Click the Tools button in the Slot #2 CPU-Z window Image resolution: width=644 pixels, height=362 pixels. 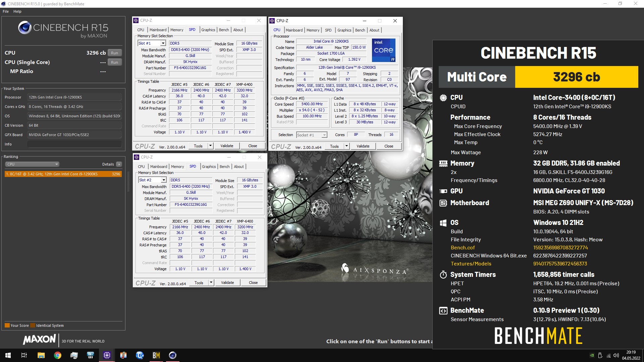click(x=199, y=283)
